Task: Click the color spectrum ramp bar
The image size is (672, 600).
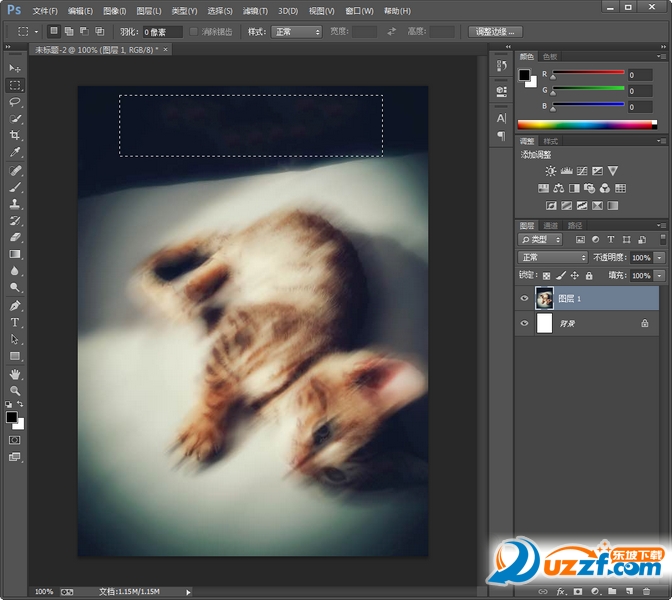Action: pyautogui.click(x=586, y=125)
